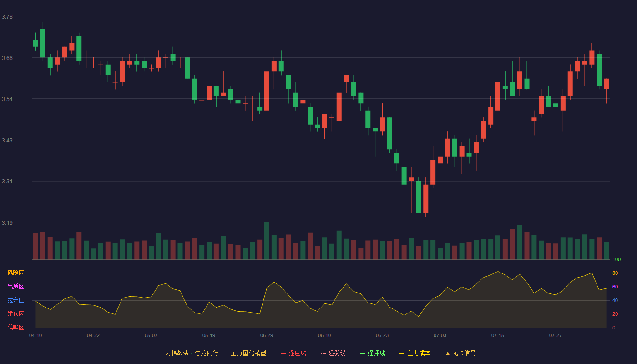Click the 3.66 price axis label

click(7, 58)
